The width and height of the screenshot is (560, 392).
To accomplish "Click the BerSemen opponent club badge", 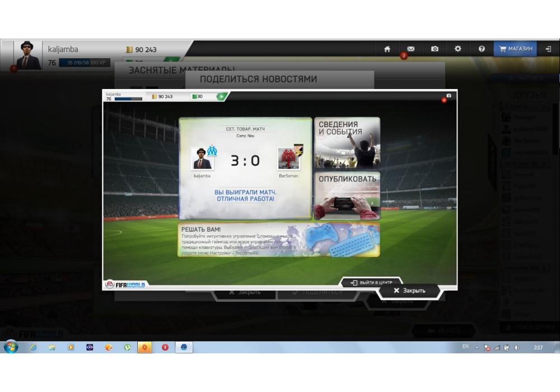I will click(289, 160).
